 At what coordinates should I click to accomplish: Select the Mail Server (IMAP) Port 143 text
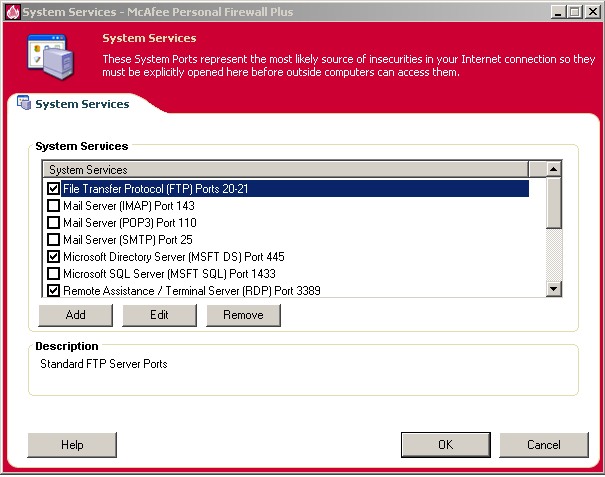pyautogui.click(x=129, y=206)
